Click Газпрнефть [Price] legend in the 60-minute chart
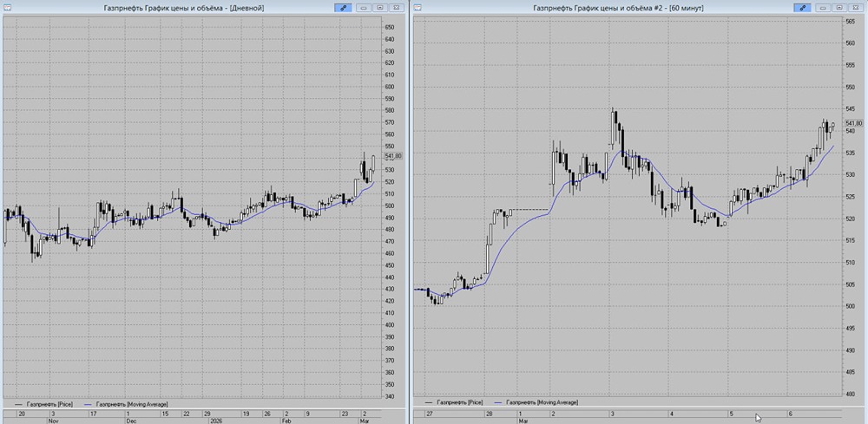Viewport: 868px width, 424px height. [x=459, y=402]
